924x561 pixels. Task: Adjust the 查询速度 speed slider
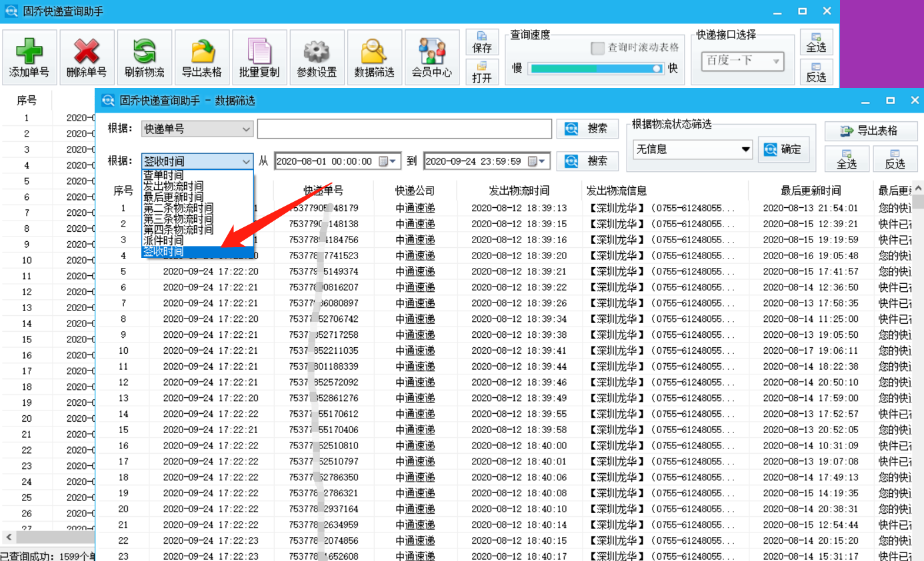(x=596, y=69)
